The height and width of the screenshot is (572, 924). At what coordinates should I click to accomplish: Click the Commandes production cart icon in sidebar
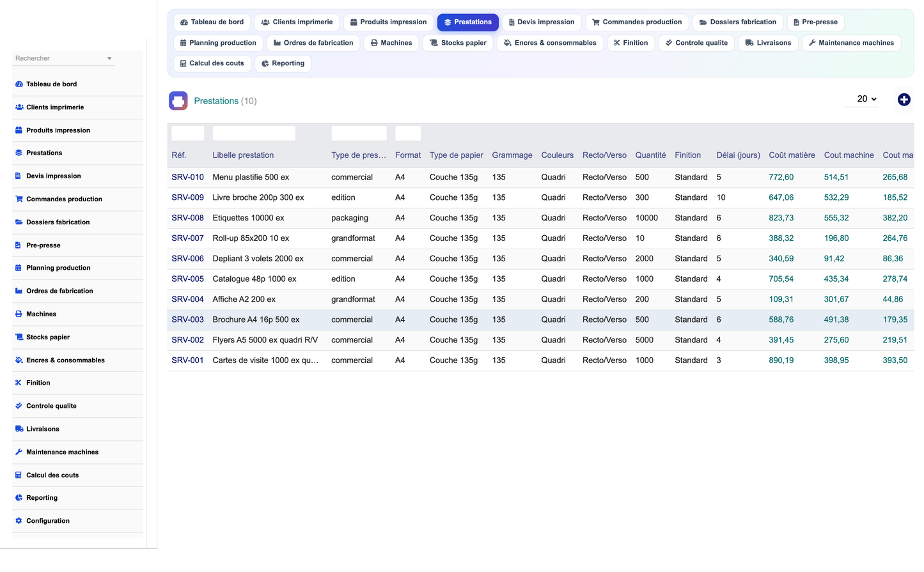tap(19, 199)
